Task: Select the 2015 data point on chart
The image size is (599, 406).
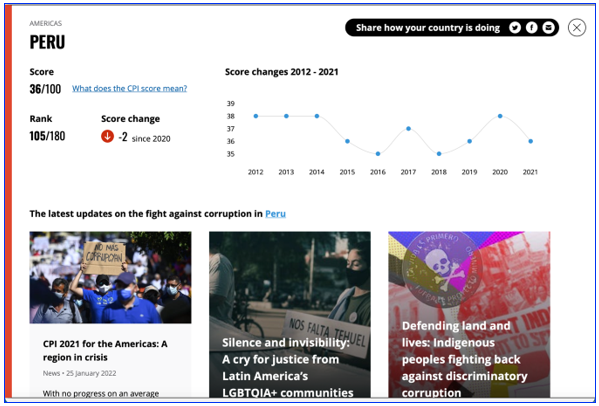Action: pyautogui.click(x=347, y=141)
